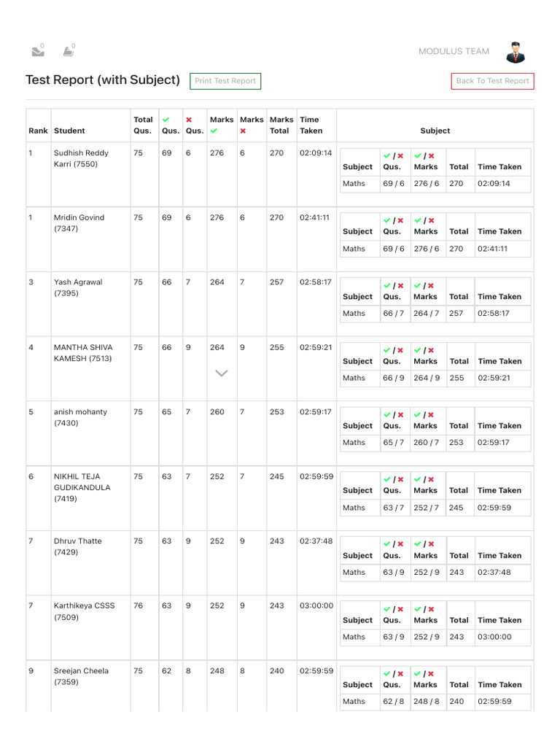Screen dimensions: 560x747
Task: Expand the chevron under MANTHA SHIVA's 264 marks
Action: (222, 373)
